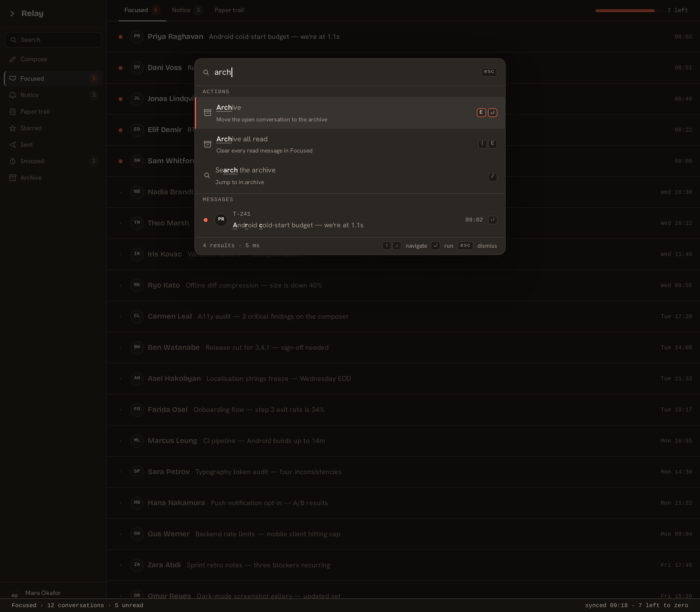700x612 pixels.
Task: Click Dani Voss DV avatar
Action: [x=137, y=68]
